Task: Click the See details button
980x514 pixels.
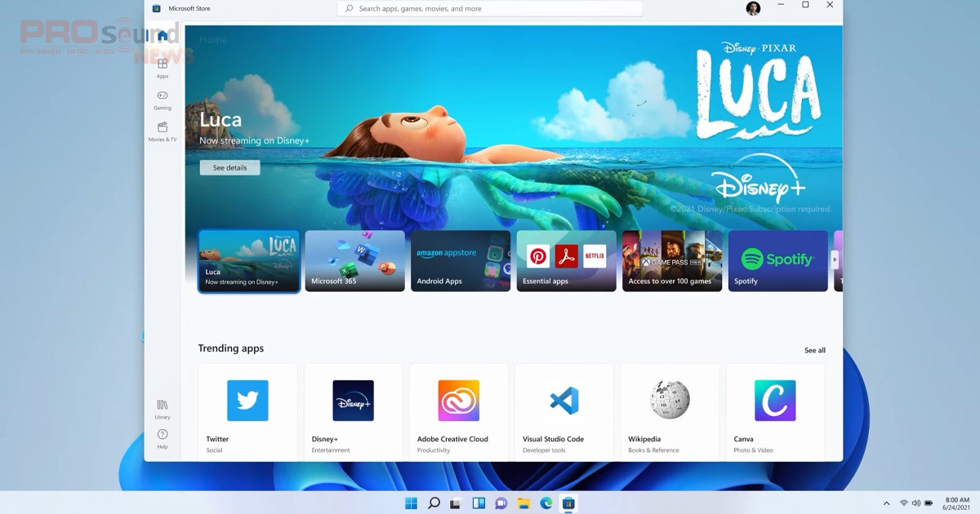Action: tap(229, 167)
